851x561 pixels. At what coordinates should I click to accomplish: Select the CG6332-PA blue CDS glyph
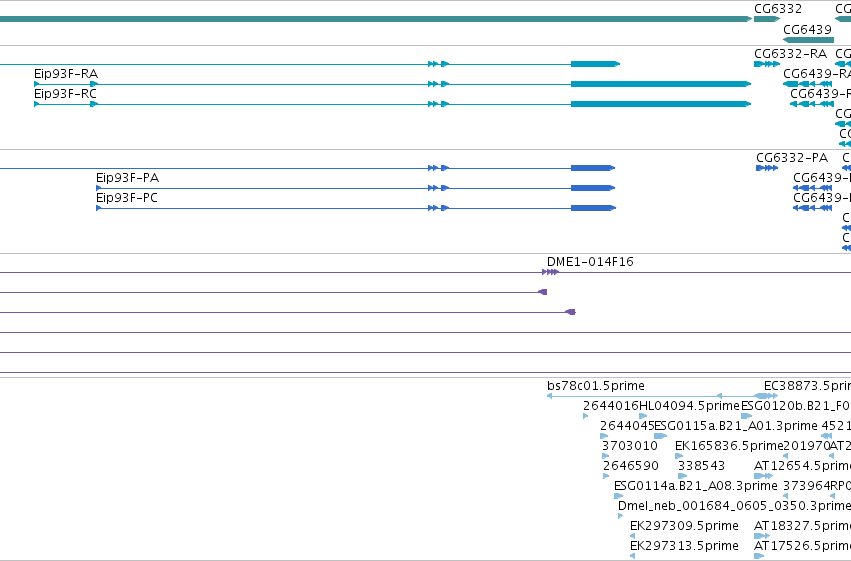click(x=767, y=168)
